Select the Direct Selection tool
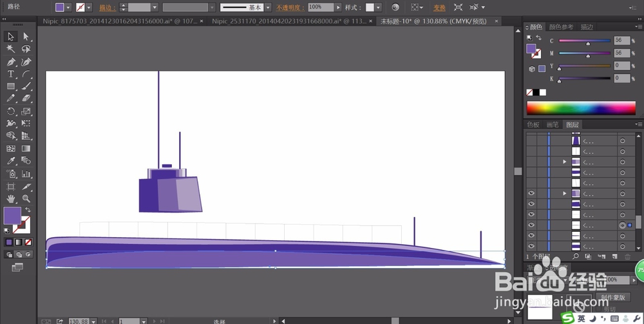Viewport: 644px width, 324px height. point(26,37)
